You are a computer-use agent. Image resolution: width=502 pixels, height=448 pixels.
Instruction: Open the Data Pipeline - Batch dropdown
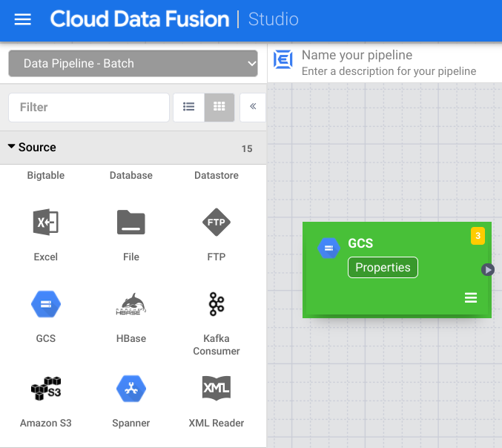click(x=133, y=64)
